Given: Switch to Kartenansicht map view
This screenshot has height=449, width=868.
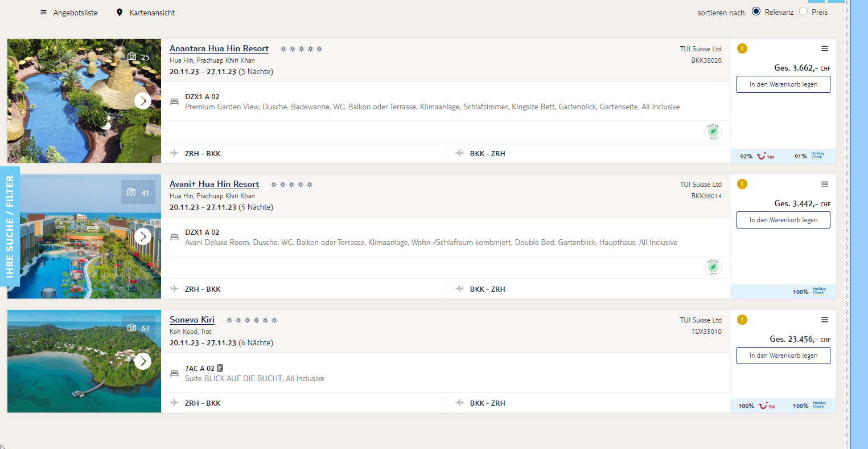Looking at the screenshot, I should [x=152, y=13].
